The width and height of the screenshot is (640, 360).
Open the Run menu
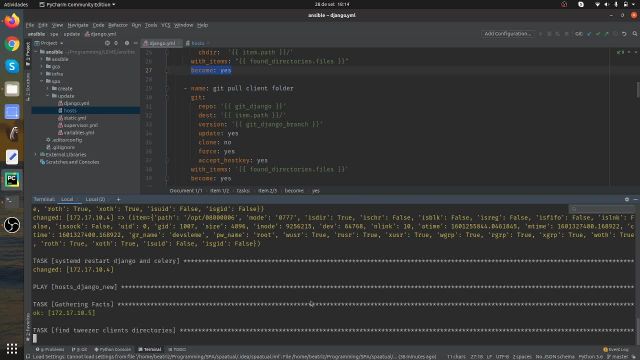point(136,25)
